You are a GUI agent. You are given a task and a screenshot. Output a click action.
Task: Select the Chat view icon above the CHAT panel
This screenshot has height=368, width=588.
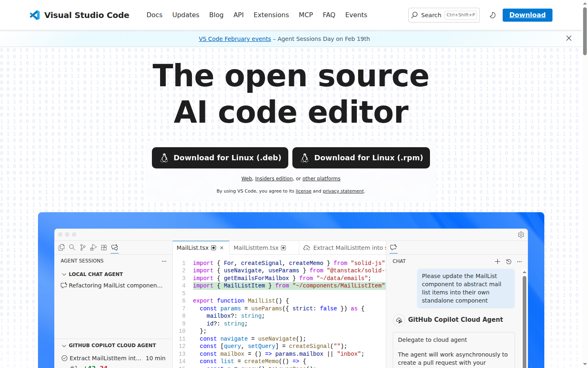point(393,247)
